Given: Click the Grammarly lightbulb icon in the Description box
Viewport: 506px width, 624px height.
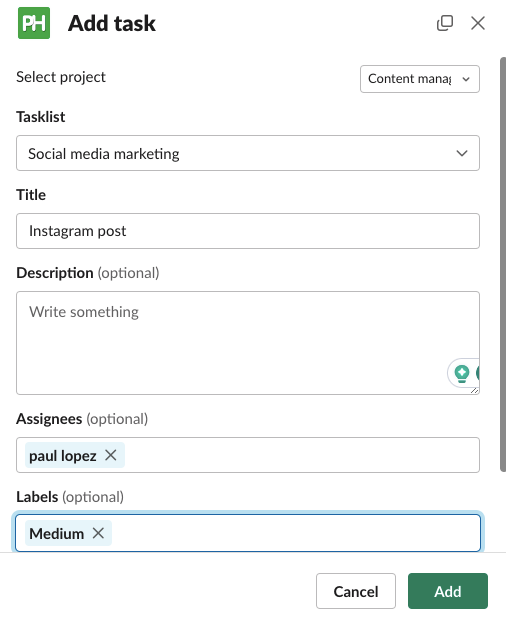Looking at the screenshot, I should 462,373.
